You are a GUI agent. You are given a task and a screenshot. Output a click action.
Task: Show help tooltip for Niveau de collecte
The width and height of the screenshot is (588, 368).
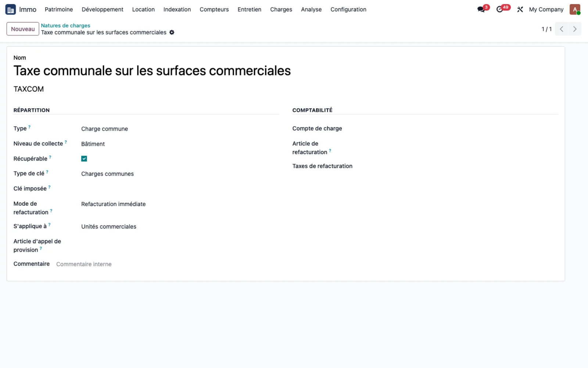[x=66, y=142]
